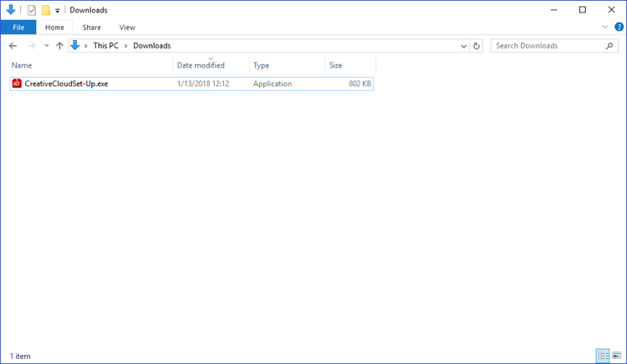The width and height of the screenshot is (627, 364).
Task: Open the File menu
Action: [x=18, y=28]
